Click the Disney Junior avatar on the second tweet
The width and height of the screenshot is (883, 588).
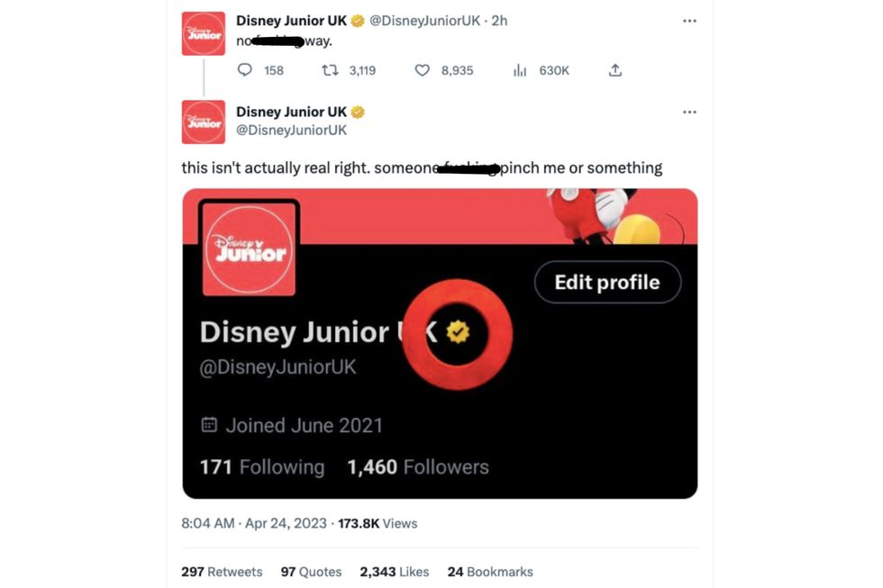[204, 122]
